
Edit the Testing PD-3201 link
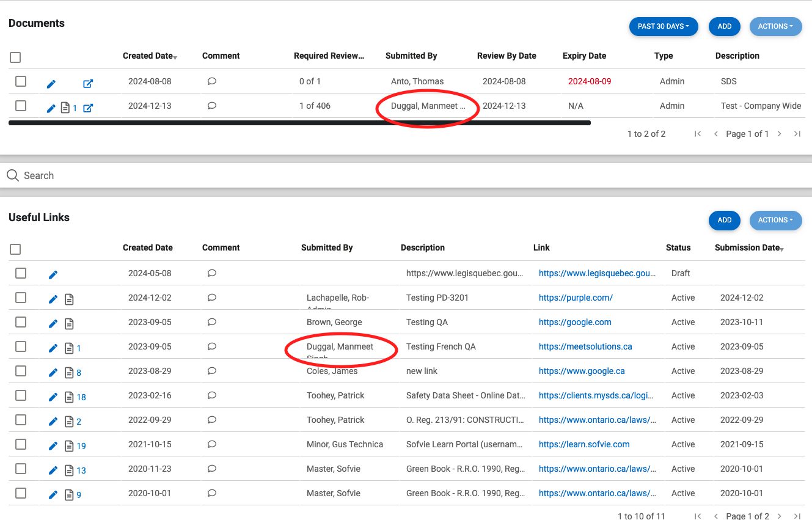click(x=53, y=299)
